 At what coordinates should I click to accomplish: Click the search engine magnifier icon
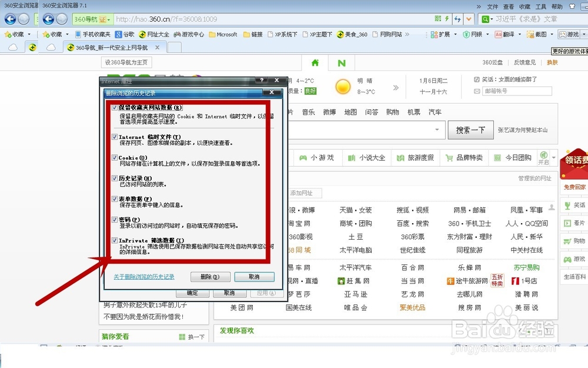click(485, 19)
